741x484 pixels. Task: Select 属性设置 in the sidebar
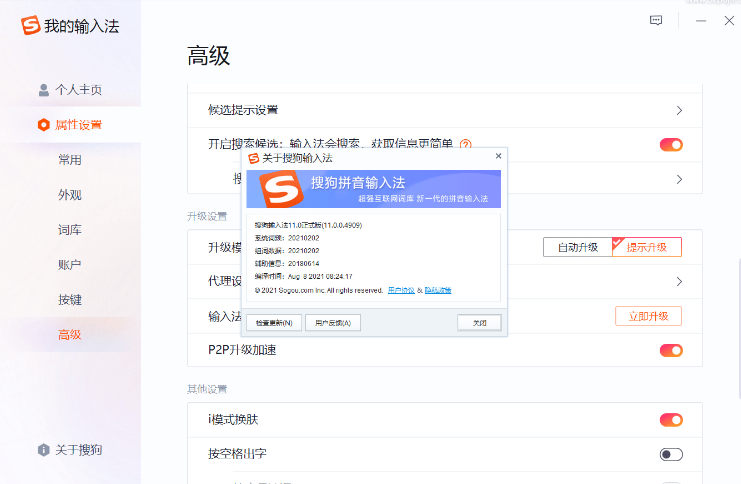pos(70,125)
